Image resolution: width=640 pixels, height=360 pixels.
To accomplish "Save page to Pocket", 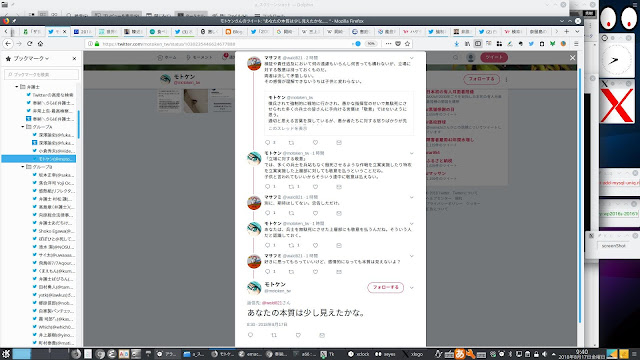I will (x=398, y=44).
